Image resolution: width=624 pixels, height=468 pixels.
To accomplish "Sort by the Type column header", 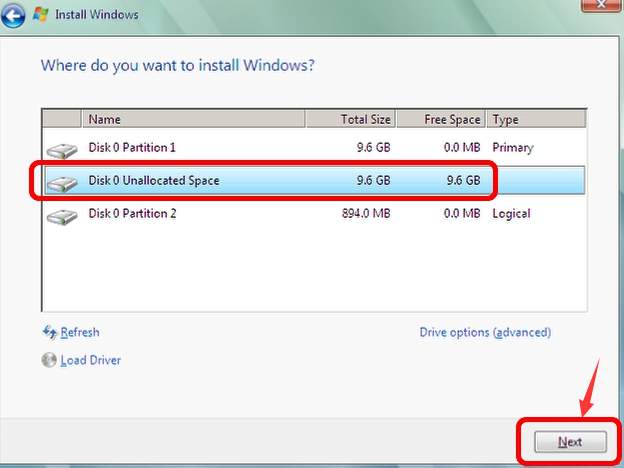I will (536, 119).
